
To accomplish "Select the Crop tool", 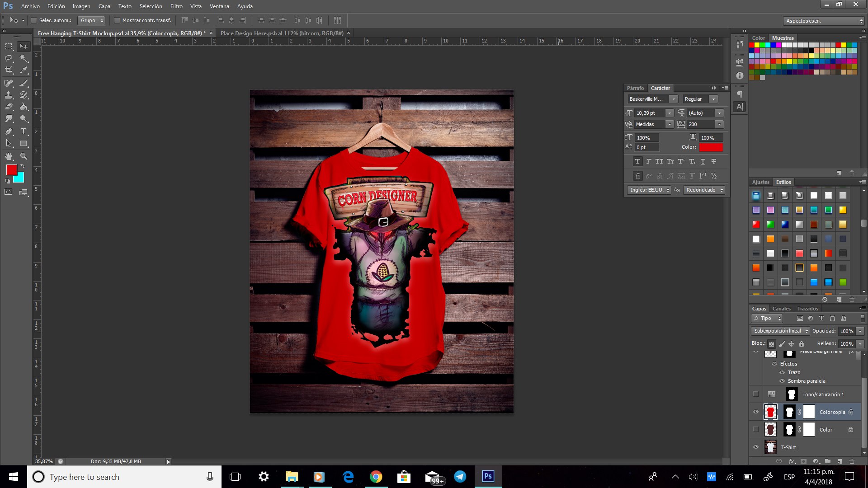I will 9,70.
